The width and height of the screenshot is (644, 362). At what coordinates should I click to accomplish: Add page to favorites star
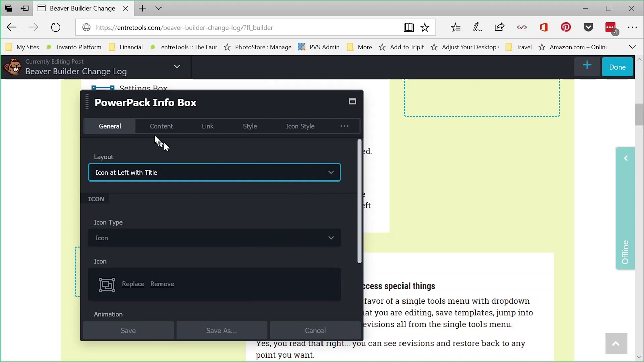coord(425,28)
